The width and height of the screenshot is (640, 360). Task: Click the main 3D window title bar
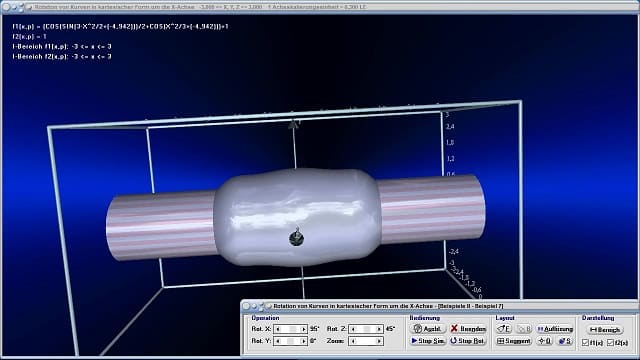(320, 7)
